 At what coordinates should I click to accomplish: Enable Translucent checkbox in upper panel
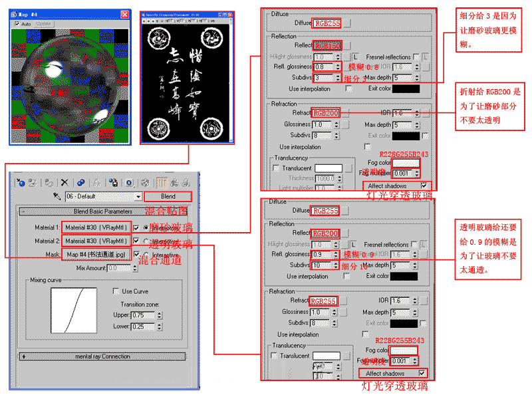coord(276,168)
